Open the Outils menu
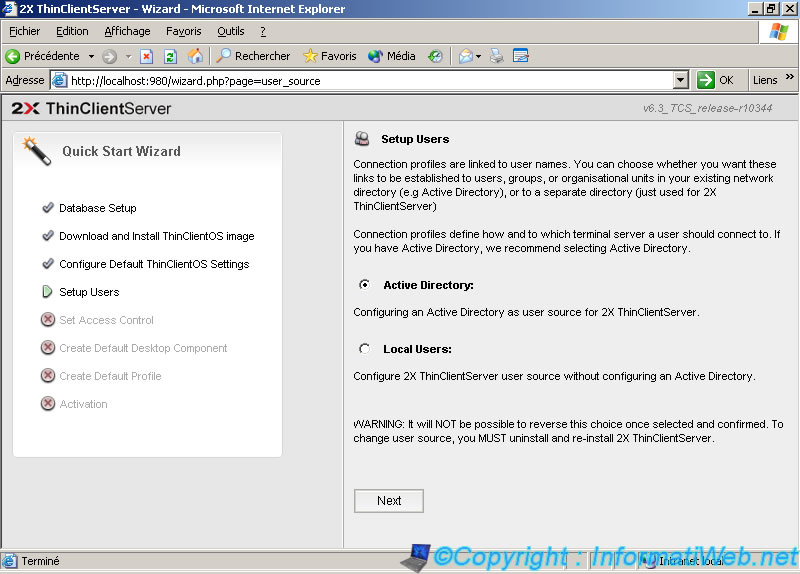Screen dimensions: 800x574 (231, 32)
